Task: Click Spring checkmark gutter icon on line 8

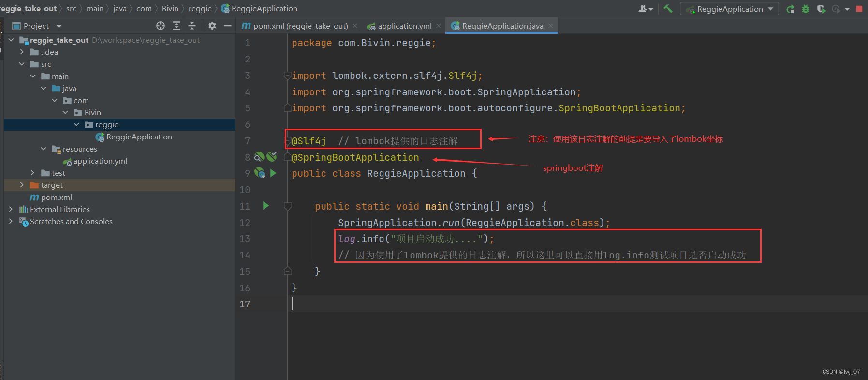Action: click(x=272, y=156)
